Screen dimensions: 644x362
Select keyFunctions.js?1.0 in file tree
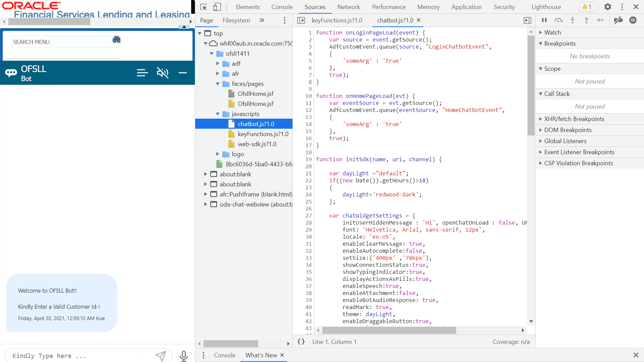click(x=263, y=134)
